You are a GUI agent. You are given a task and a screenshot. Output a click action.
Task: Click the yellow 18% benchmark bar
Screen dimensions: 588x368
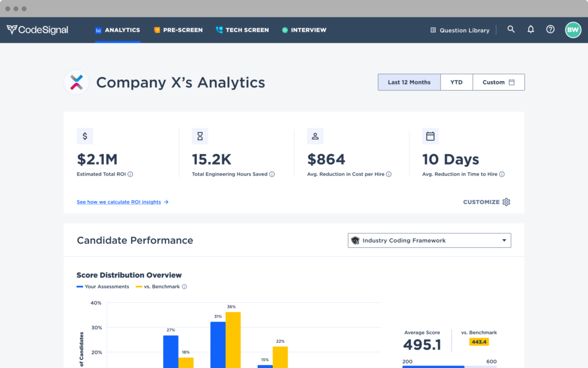(185, 362)
